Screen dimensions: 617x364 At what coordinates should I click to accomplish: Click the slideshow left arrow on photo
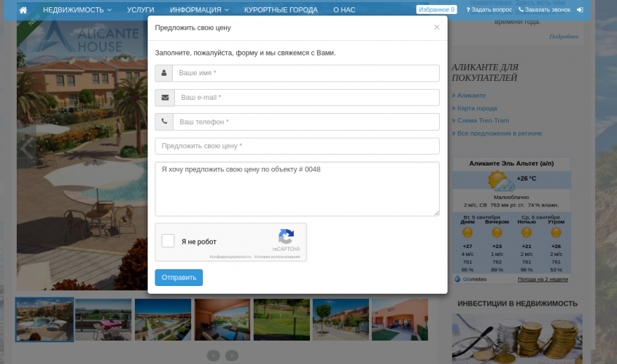(27, 146)
